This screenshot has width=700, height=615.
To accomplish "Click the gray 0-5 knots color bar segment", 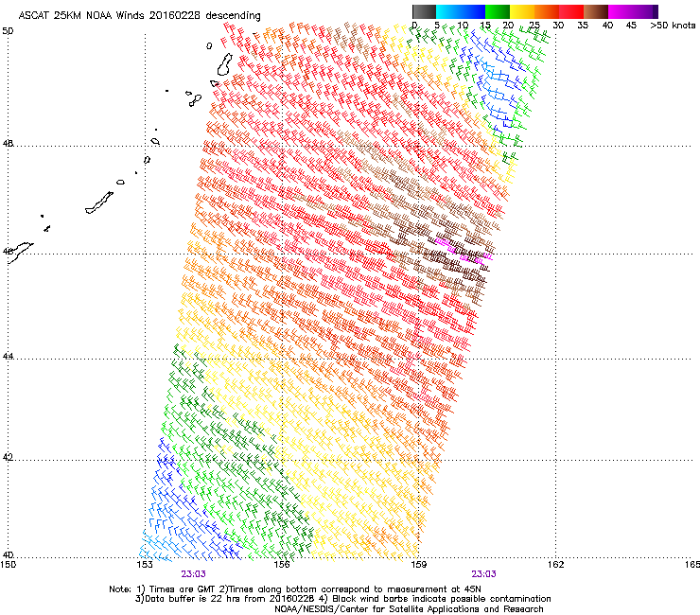I will 424,11.
